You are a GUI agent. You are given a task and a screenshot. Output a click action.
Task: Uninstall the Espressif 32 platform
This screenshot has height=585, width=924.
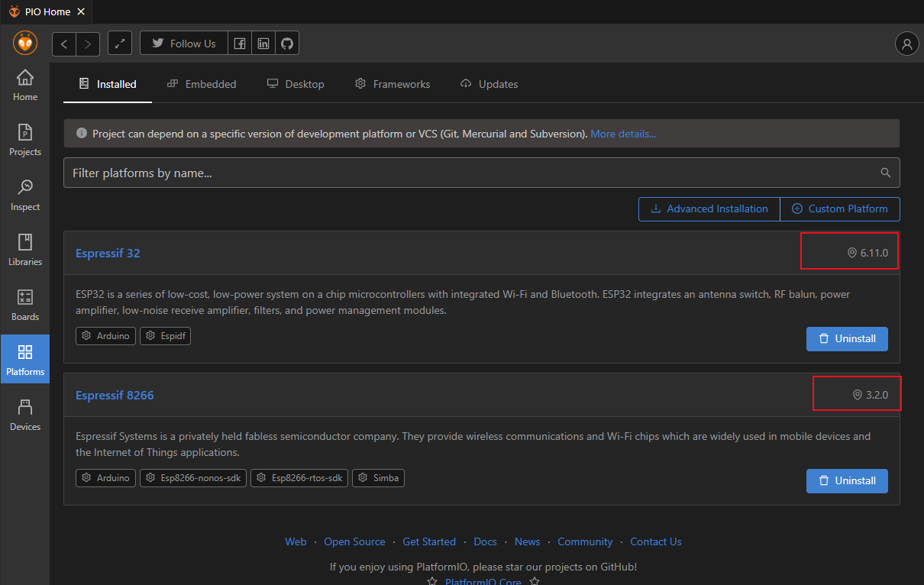(847, 338)
